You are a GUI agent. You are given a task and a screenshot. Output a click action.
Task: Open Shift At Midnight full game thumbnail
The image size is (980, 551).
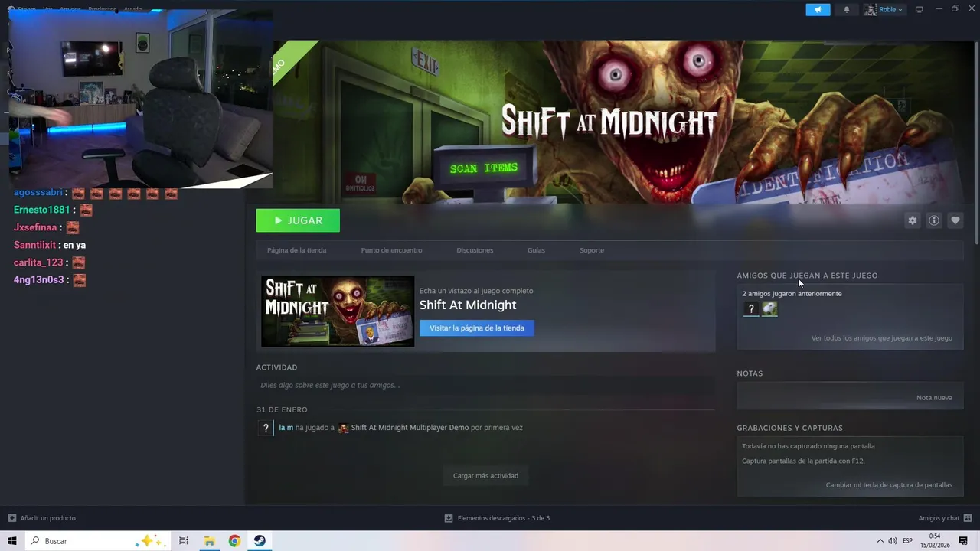click(338, 311)
